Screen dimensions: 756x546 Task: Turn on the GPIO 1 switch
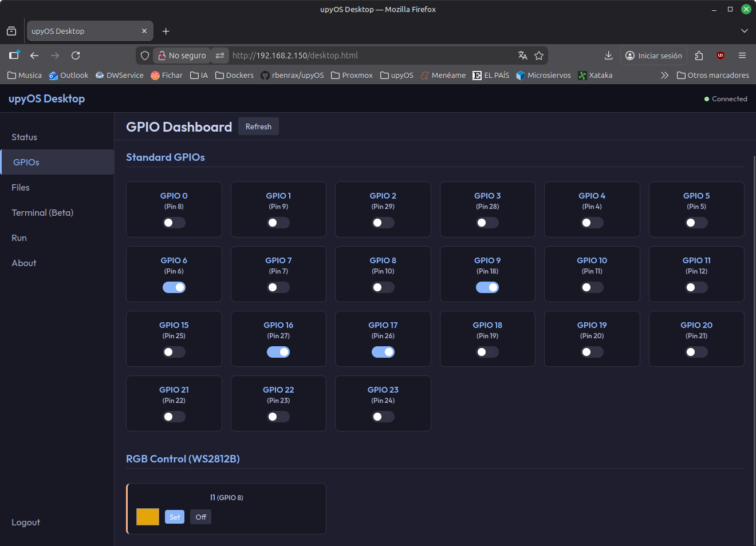278,223
